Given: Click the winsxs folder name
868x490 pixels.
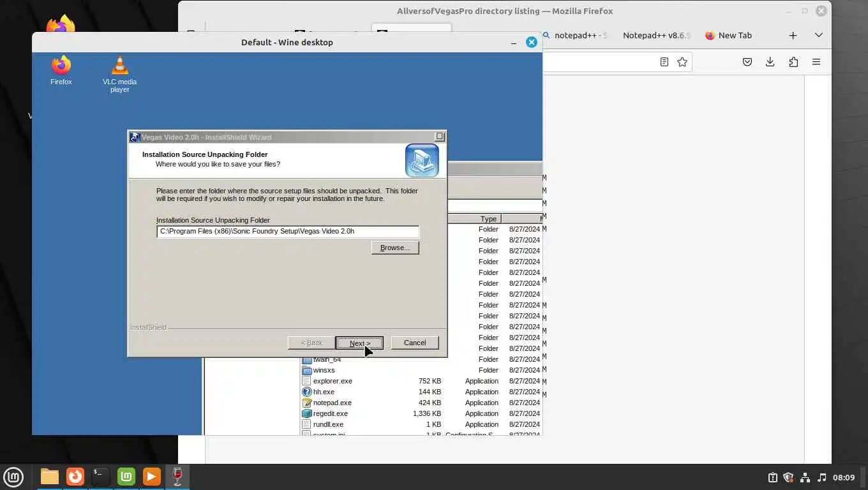Looking at the screenshot, I should (x=324, y=370).
